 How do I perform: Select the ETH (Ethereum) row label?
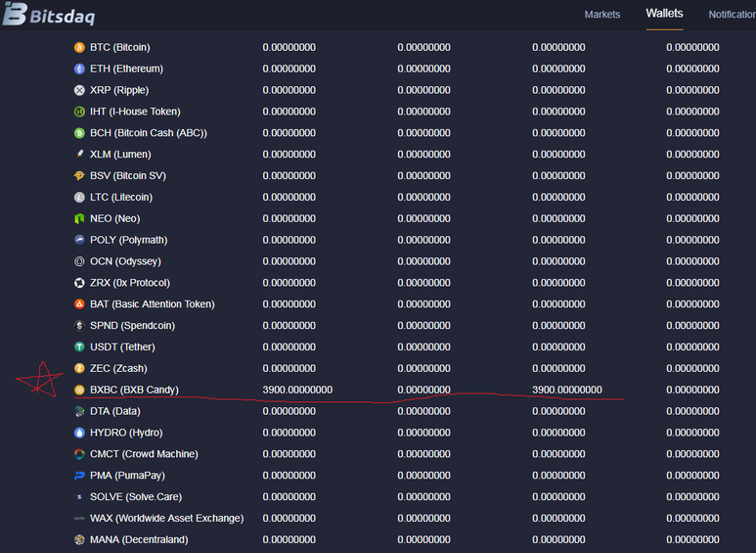(x=127, y=69)
